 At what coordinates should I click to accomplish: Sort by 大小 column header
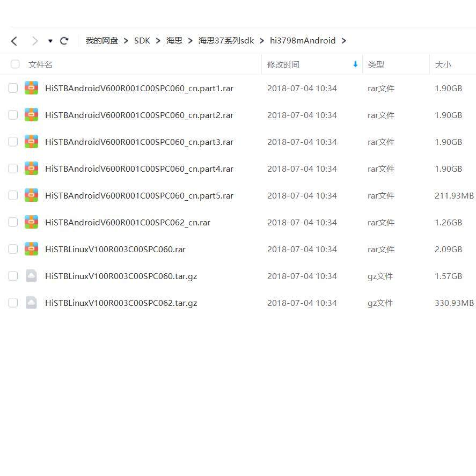(x=443, y=64)
